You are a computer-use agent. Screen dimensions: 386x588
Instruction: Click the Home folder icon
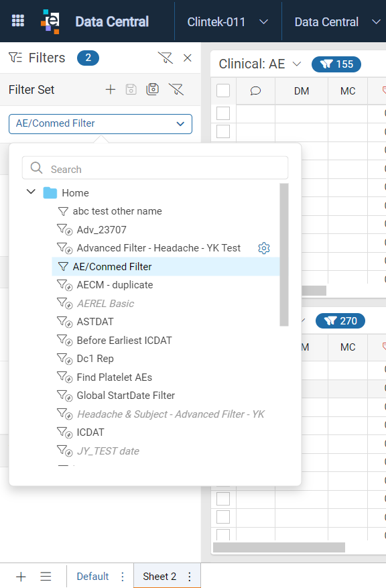(x=50, y=192)
